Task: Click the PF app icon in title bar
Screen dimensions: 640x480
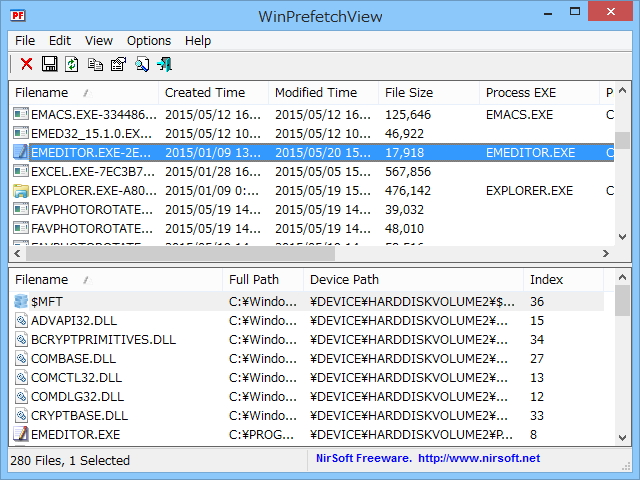Action: [x=18, y=16]
